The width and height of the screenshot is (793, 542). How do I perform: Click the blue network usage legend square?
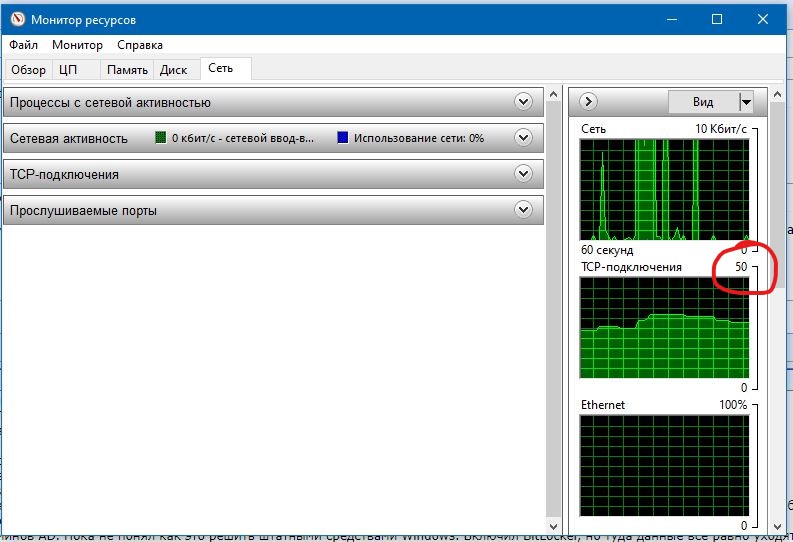tap(342, 138)
